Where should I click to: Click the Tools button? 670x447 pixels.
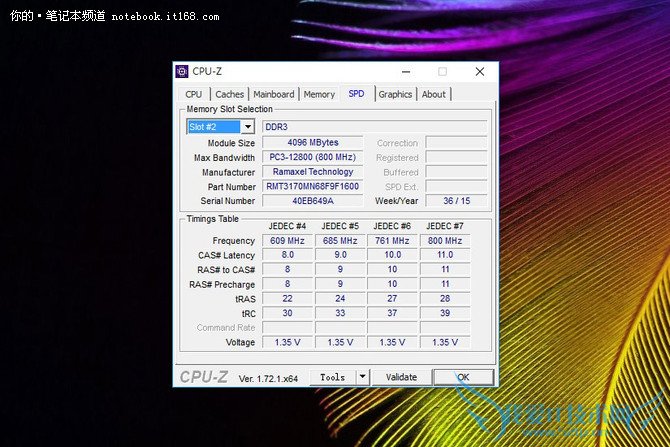(332, 377)
